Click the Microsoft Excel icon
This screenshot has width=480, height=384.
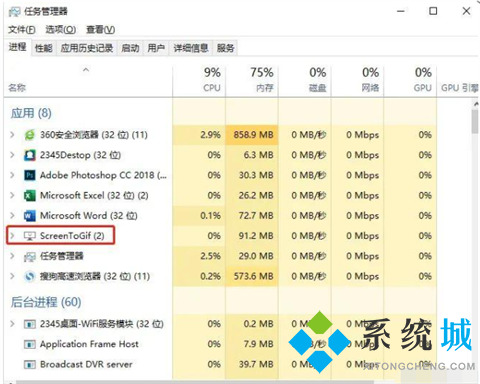point(30,196)
